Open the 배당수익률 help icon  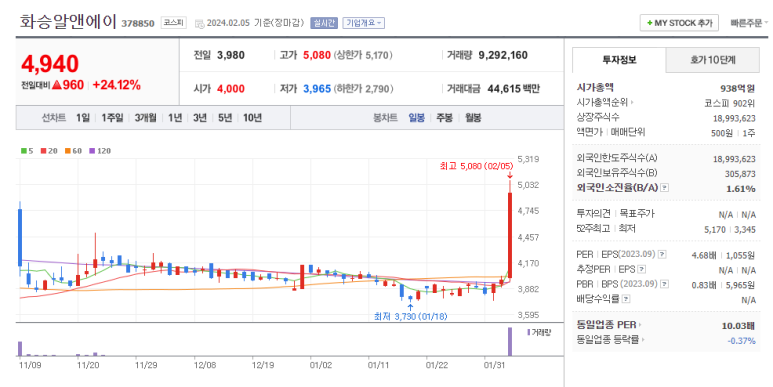point(626,299)
